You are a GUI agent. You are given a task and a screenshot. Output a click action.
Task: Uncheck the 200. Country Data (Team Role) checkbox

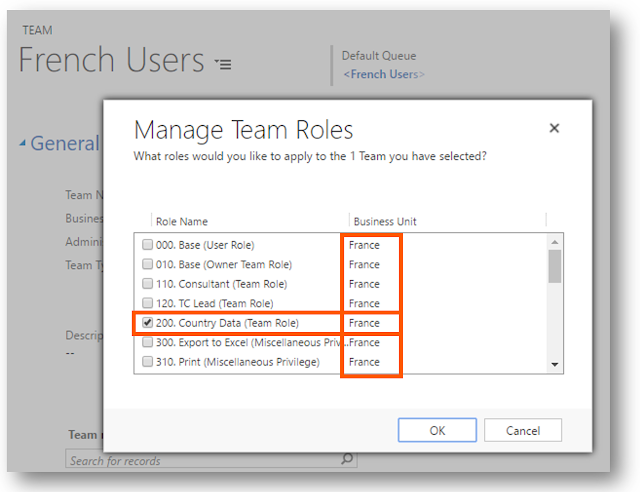[x=148, y=323]
